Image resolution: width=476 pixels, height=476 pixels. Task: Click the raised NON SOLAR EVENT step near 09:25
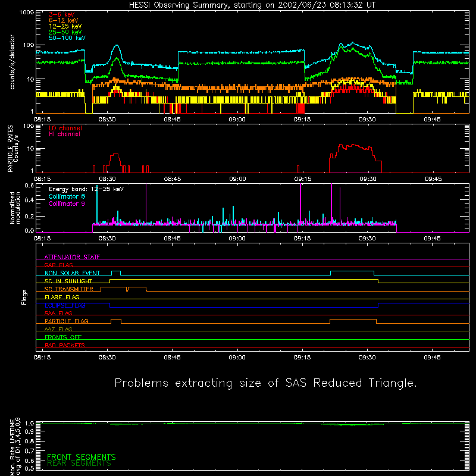pos(352,271)
